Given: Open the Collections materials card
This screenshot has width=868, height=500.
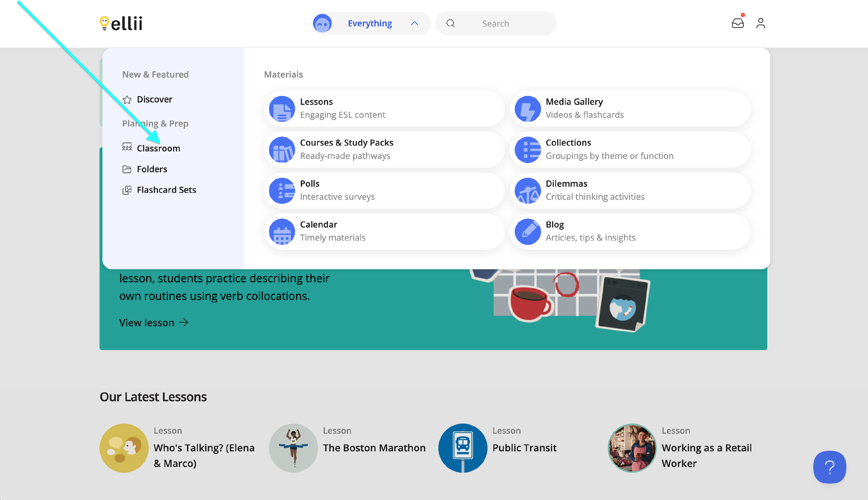Looking at the screenshot, I should pyautogui.click(x=630, y=150).
